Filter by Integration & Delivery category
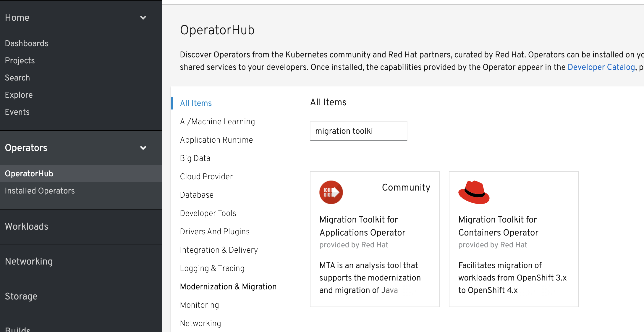This screenshot has width=644, height=332. (219, 250)
